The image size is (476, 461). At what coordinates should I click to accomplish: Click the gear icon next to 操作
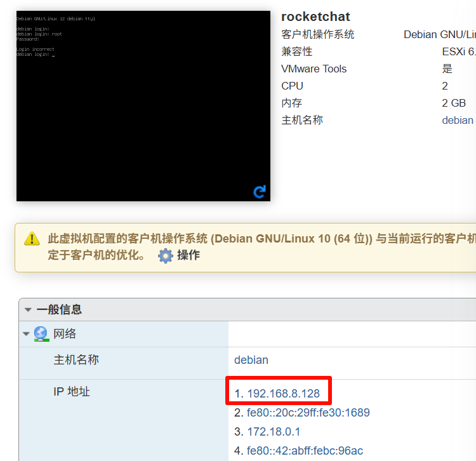click(166, 256)
